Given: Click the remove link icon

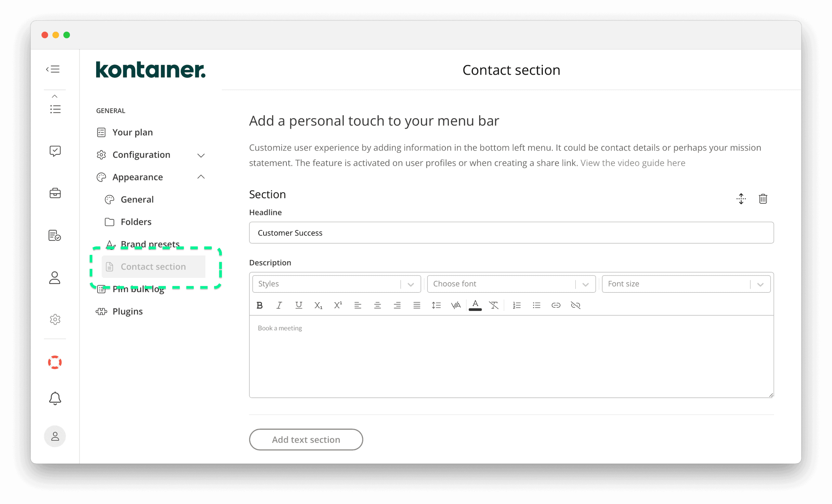Looking at the screenshot, I should tap(575, 305).
